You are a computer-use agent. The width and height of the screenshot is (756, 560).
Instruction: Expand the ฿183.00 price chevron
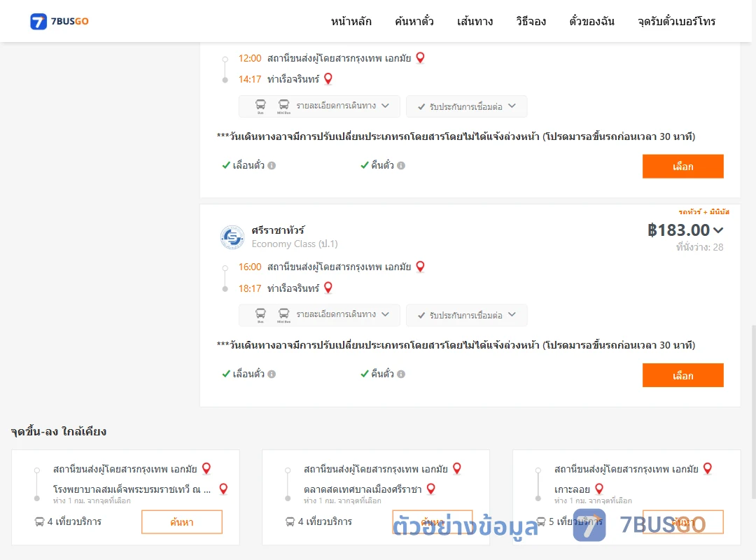tap(718, 230)
